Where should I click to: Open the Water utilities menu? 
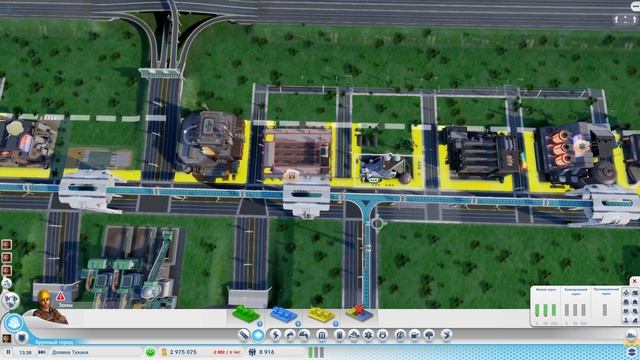[x=290, y=336]
